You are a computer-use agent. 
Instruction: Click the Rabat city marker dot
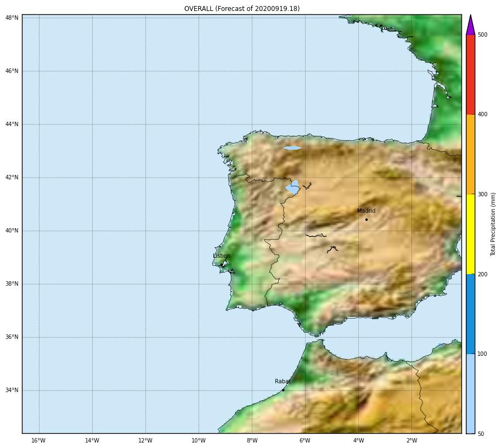(283, 390)
